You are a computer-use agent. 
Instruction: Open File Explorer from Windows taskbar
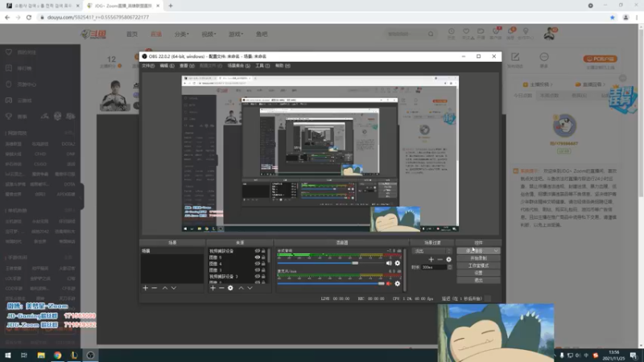(x=41, y=356)
